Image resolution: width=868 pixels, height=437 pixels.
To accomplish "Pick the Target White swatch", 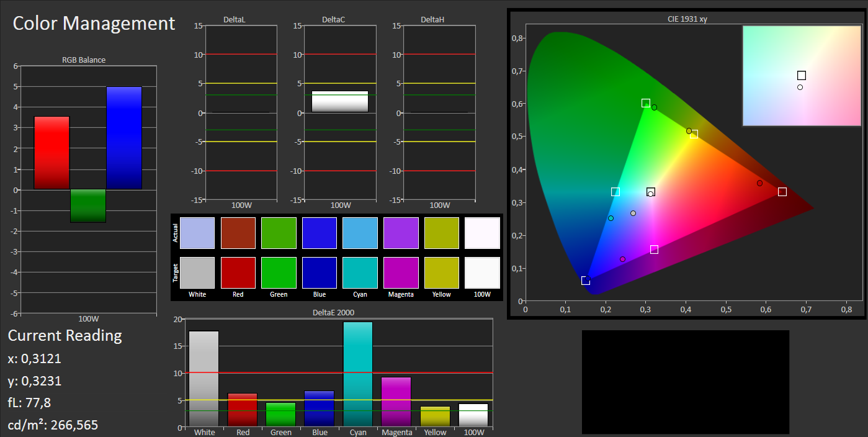I will pos(197,273).
